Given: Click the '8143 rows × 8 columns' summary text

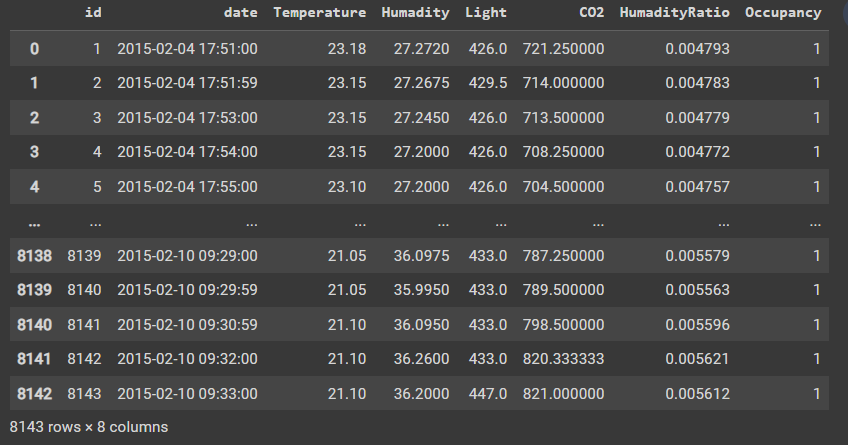Looking at the screenshot, I should click(x=89, y=427).
